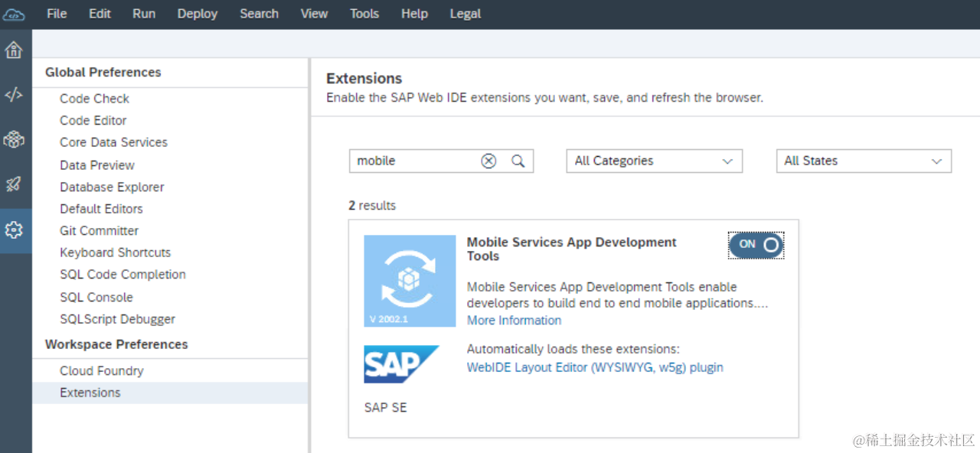Toggle off Mobile Services App Development Tools
980x453 pixels.
click(756, 245)
